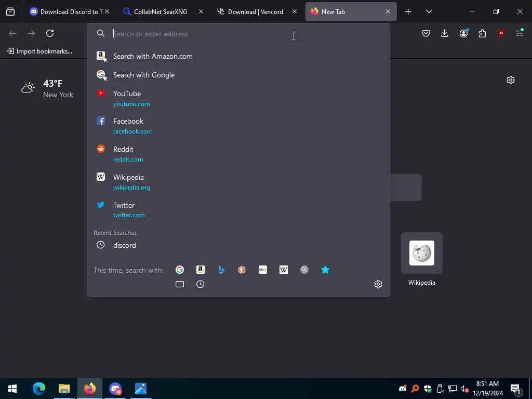Focus the search or enter address field
Screen dimensions: 532x399
point(237,34)
